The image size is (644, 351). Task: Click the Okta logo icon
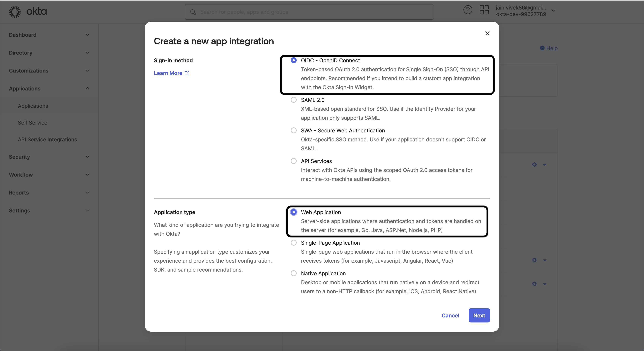click(x=15, y=12)
